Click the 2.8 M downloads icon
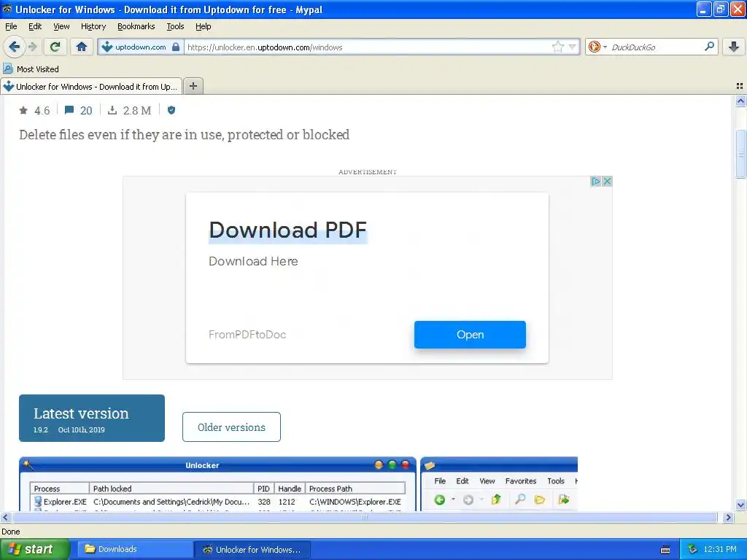This screenshot has height=560, width=747. [x=112, y=111]
